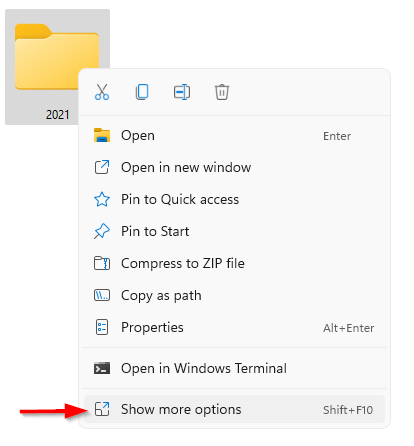414x446 pixels.
Task: Expand Show more options
Action: (235, 409)
